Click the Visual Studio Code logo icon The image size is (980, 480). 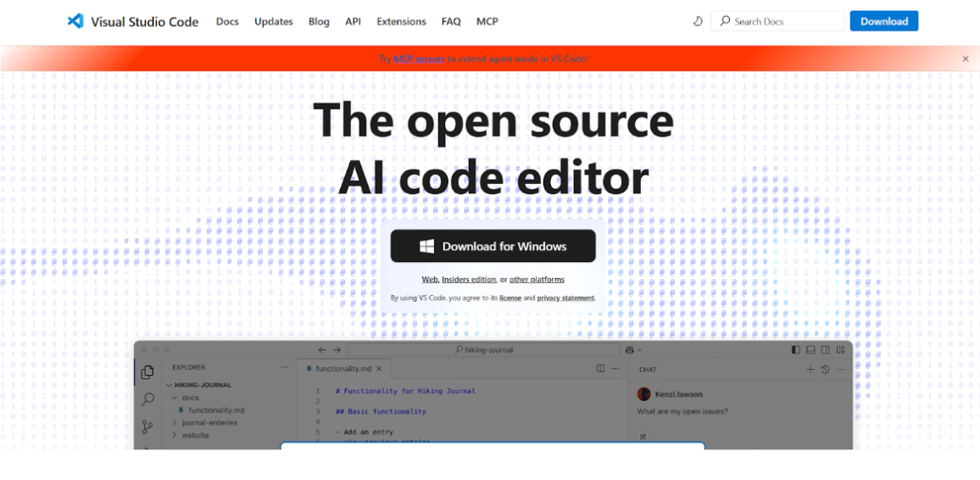pos(75,21)
